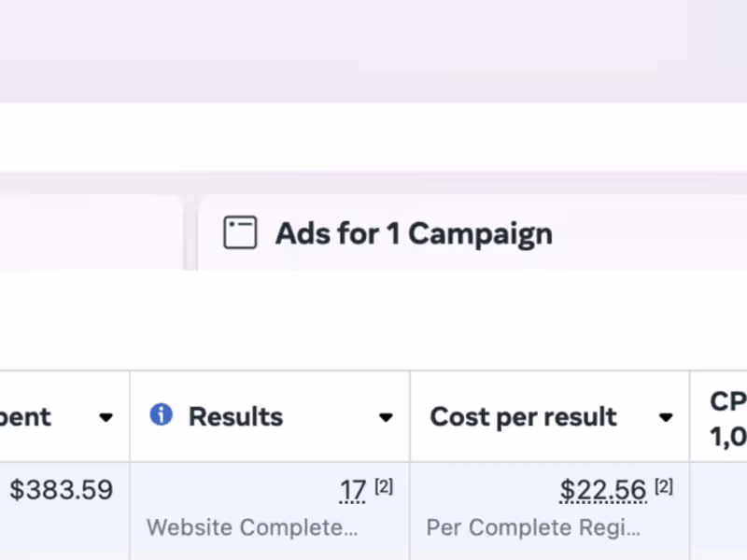747x560 pixels.
Task: Switch to the Ads for 1 Campaign tab
Action: tap(413, 233)
